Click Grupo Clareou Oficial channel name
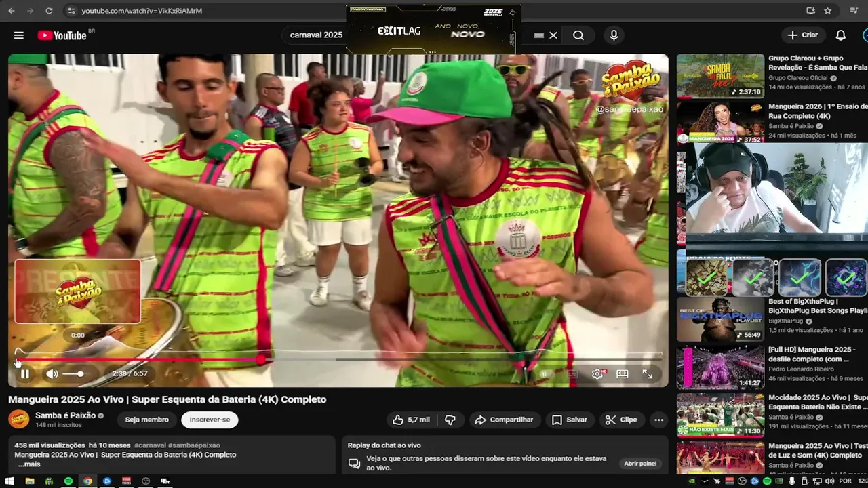 tap(798, 78)
